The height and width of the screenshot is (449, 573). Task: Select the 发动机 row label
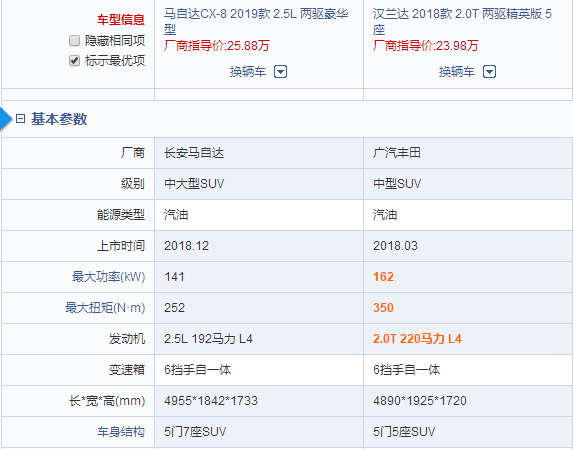(127, 339)
